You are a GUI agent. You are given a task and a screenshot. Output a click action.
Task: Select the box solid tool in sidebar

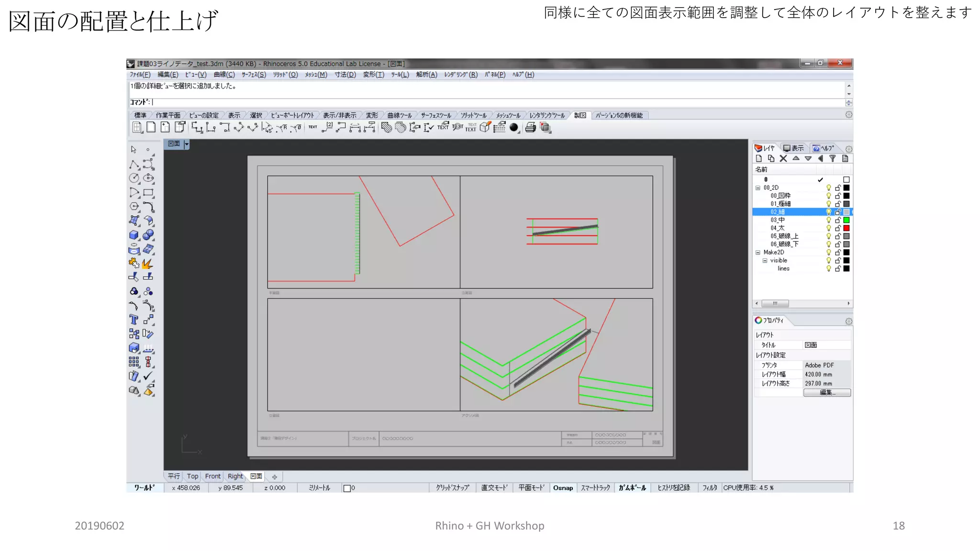134,235
